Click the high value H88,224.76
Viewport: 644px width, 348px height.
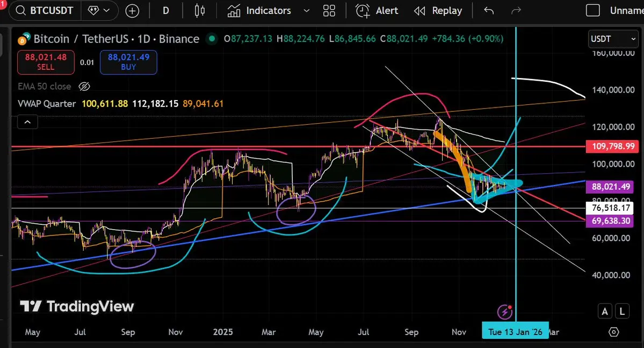(x=301, y=39)
